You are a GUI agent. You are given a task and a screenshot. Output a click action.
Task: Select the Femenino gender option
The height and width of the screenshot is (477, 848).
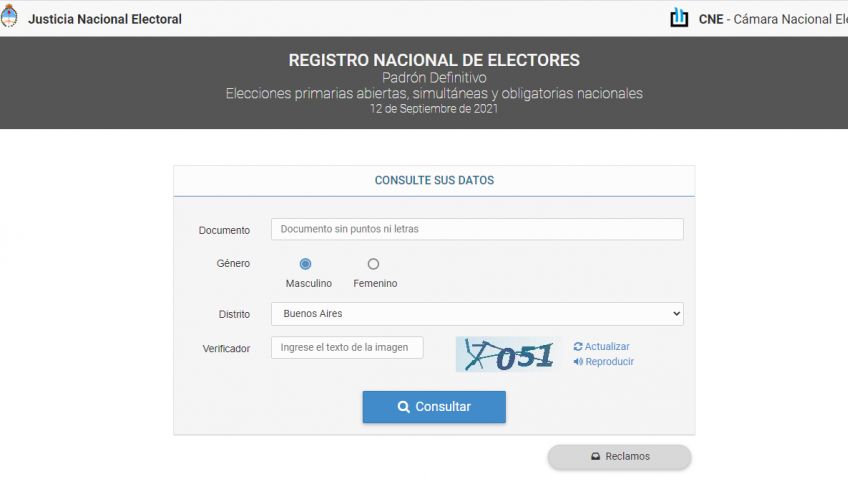tap(373, 264)
